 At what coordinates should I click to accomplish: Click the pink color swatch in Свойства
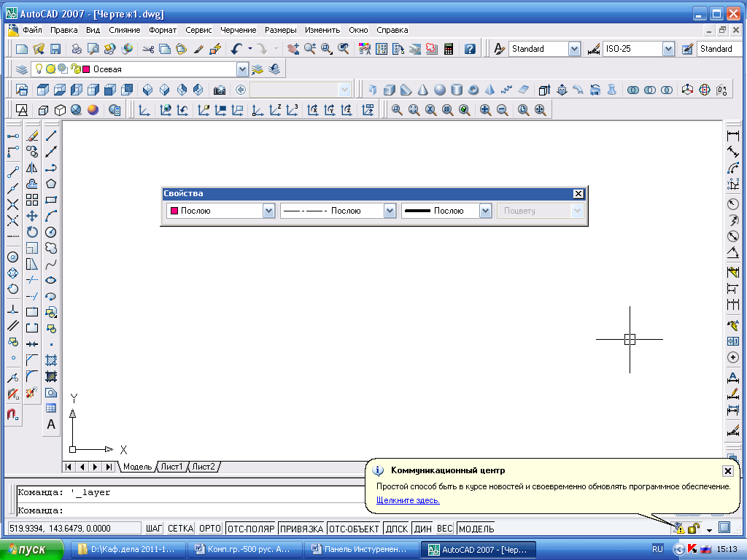[x=174, y=211]
